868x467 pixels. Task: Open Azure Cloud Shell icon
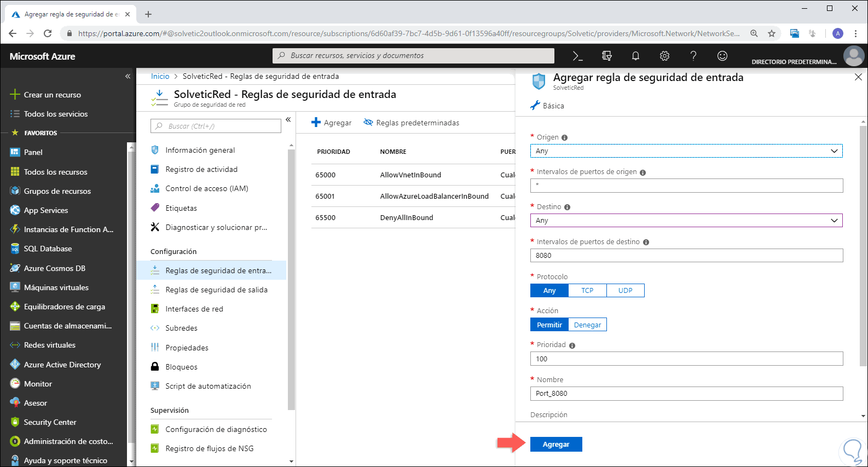pyautogui.click(x=577, y=56)
